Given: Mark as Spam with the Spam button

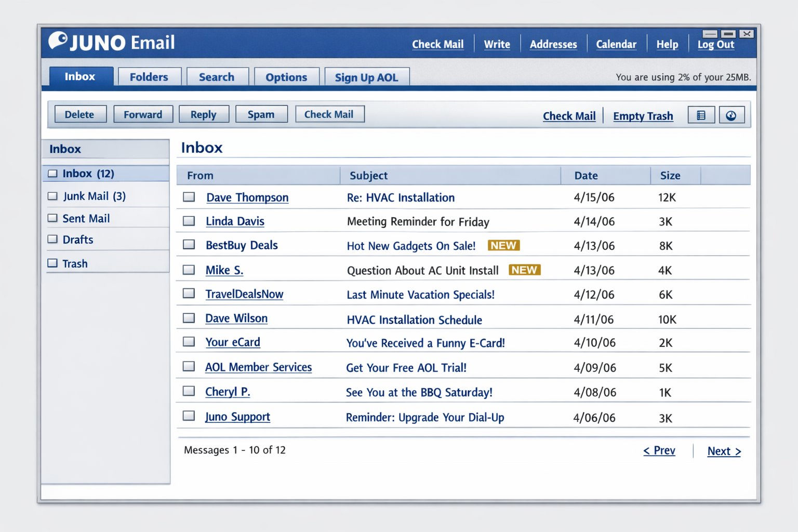Looking at the screenshot, I should (261, 114).
